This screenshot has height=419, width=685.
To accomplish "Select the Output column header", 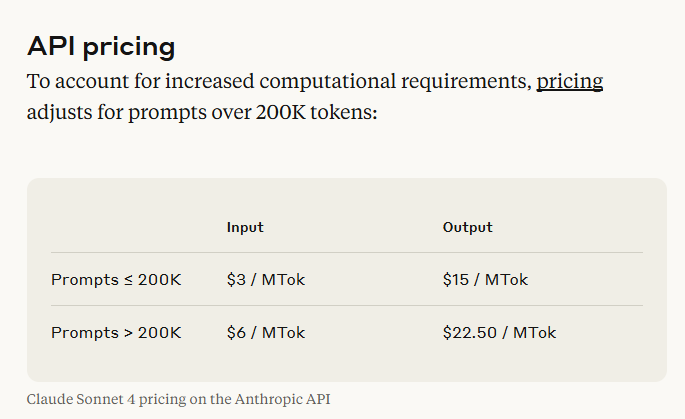I will coord(467,227).
